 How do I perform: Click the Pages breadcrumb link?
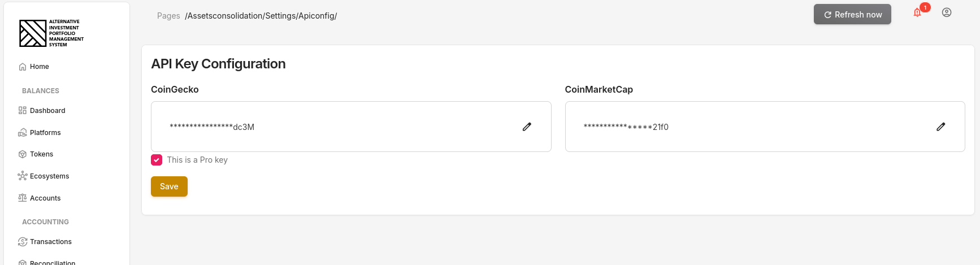(168, 16)
